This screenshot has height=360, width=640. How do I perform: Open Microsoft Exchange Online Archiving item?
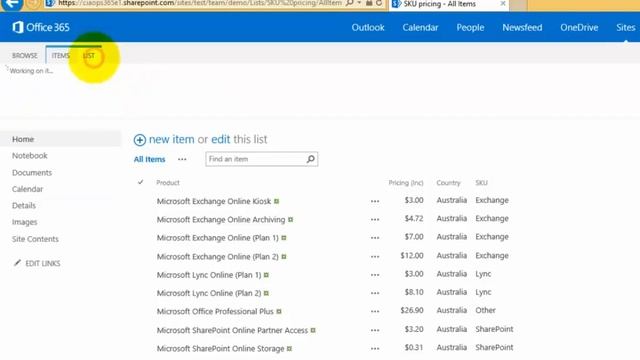pyautogui.click(x=221, y=220)
